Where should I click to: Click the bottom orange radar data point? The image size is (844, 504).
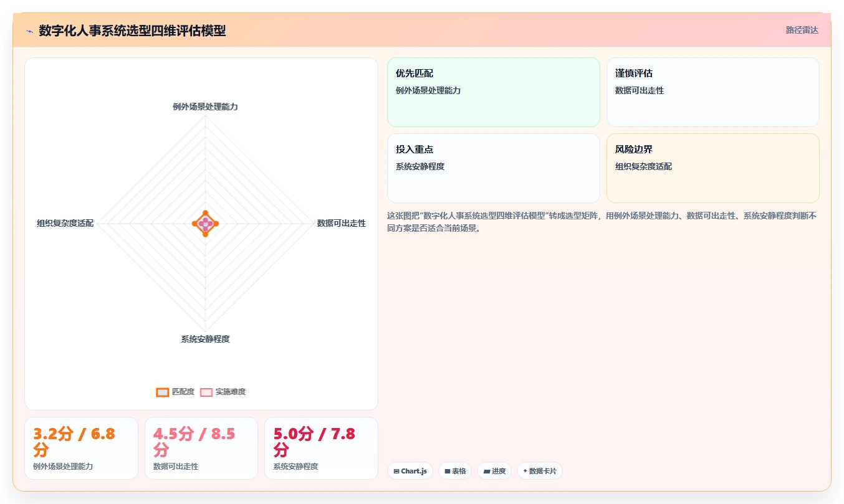coord(205,234)
